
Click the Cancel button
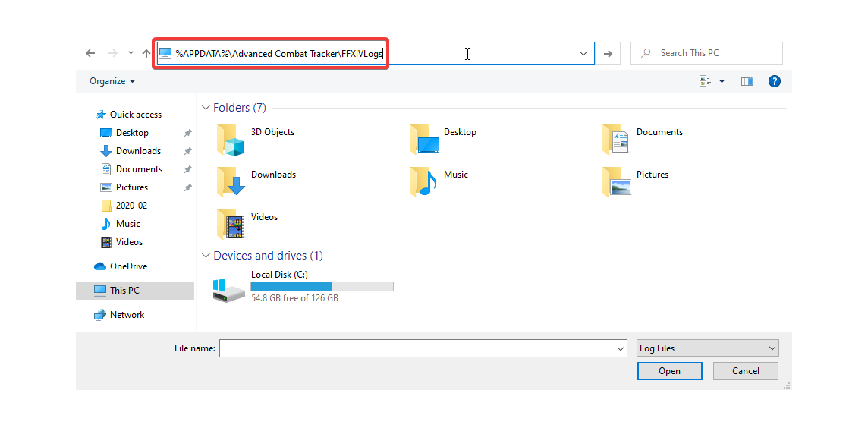coord(745,371)
